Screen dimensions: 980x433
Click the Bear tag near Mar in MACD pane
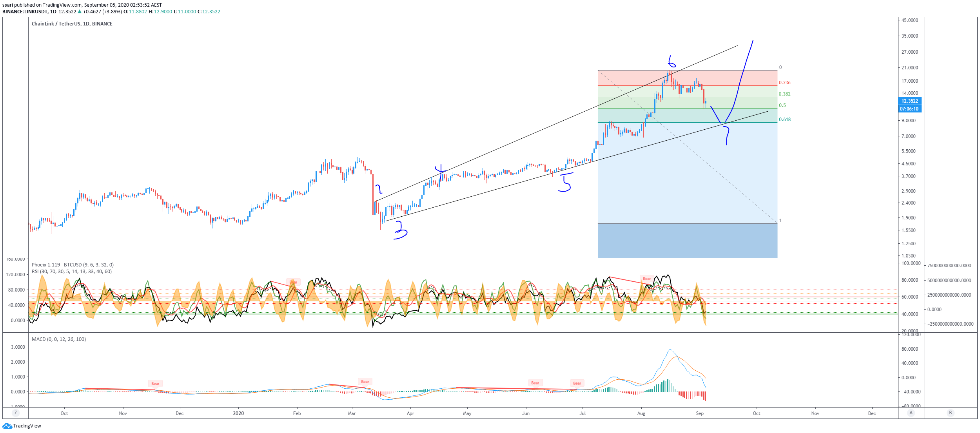click(365, 382)
